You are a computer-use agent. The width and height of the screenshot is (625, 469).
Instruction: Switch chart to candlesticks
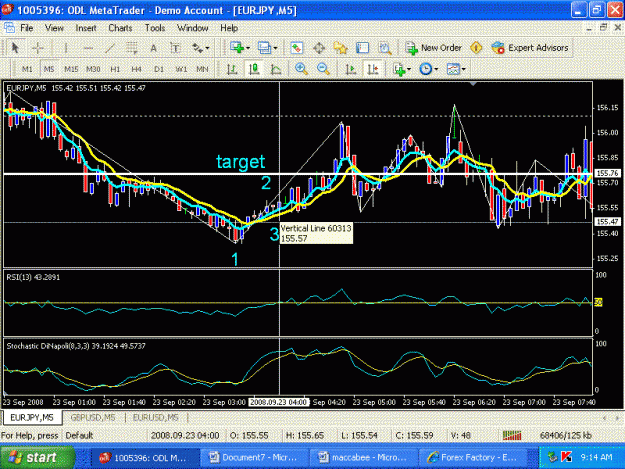(x=254, y=69)
